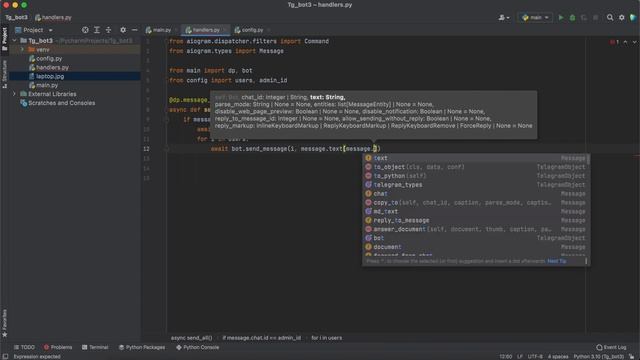
Task: Click the completion list scrollbar
Action: click(588, 159)
